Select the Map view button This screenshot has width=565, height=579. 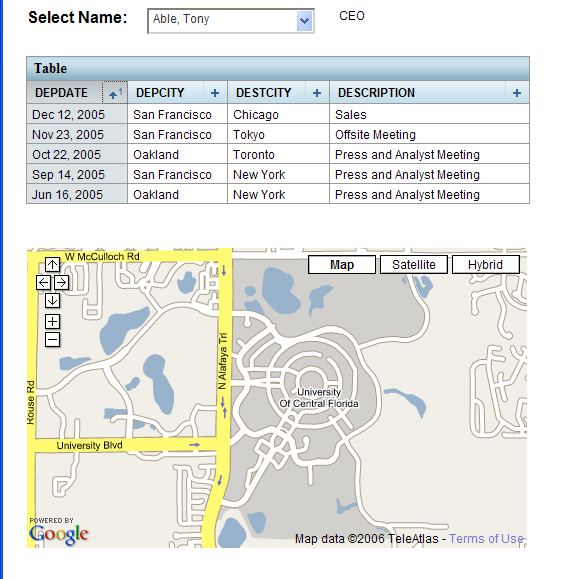tap(342, 265)
